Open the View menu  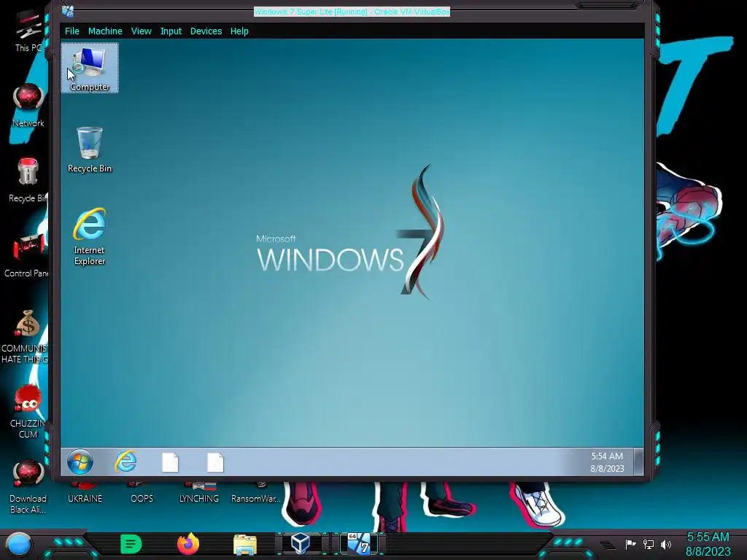tap(141, 31)
